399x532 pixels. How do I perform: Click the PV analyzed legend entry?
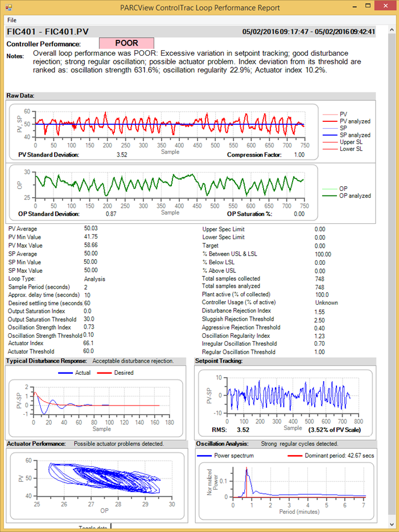click(x=347, y=121)
